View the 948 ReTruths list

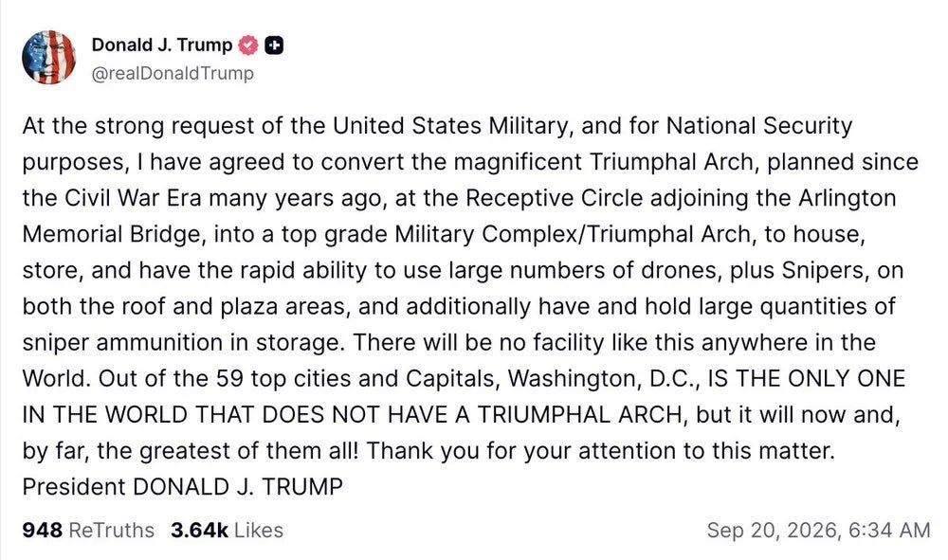click(x=88, y=530)
